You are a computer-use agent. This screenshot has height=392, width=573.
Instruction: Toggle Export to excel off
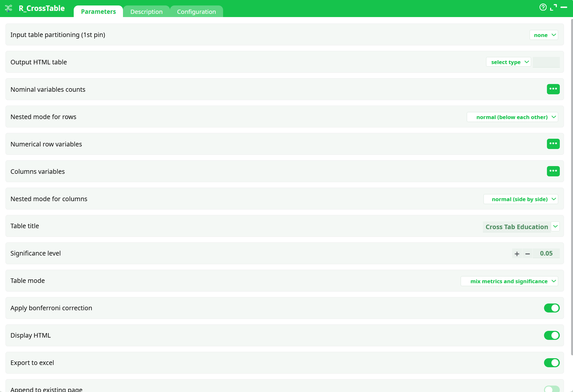[552, 363]
